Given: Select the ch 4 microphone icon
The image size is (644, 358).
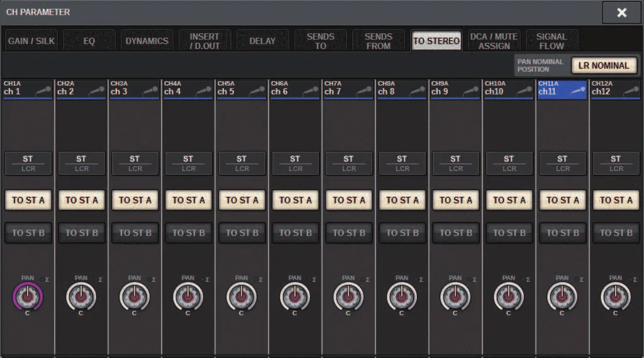Looking at the screenshot, I should pyautogui.click(x=203, y=91).
